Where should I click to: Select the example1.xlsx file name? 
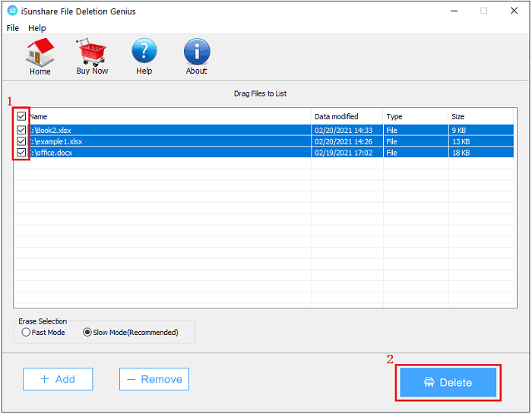(x=56, y=141)
